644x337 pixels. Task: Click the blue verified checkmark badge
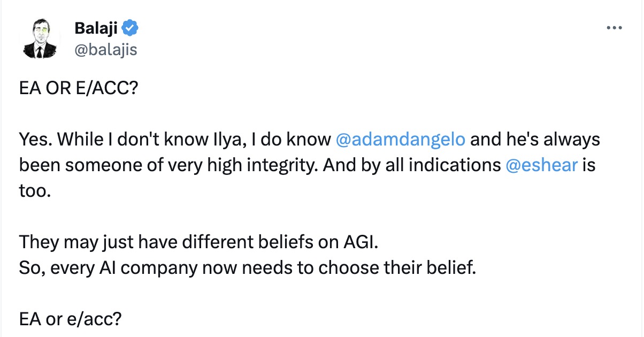pyautogui.click(x=131, y=27)
